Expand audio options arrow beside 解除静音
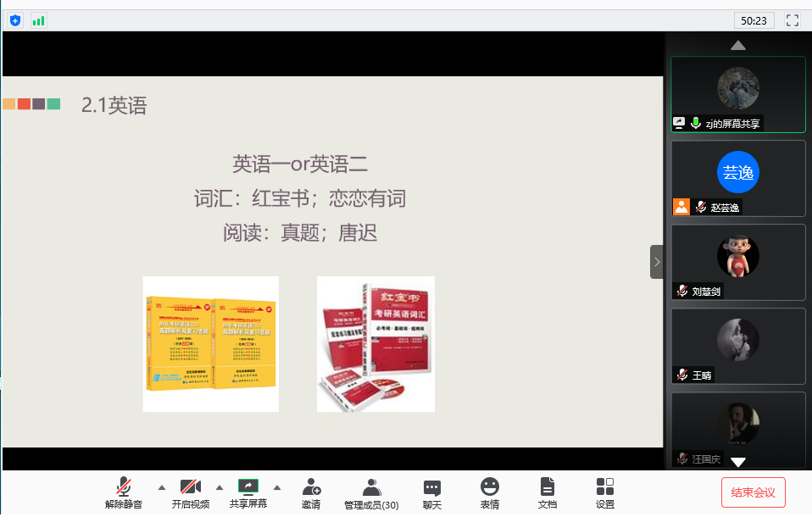This screenshot has width=812, height=517. pyautogui.click(x=161, y=487)
